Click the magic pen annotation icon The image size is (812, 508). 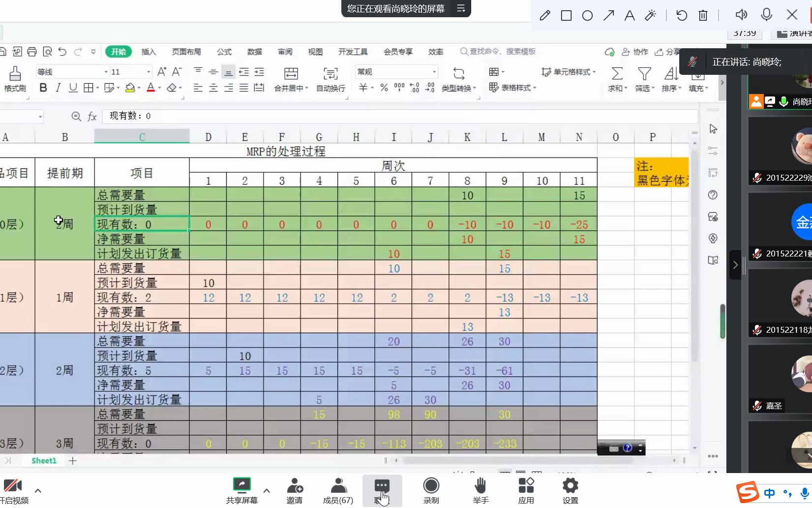650,15
